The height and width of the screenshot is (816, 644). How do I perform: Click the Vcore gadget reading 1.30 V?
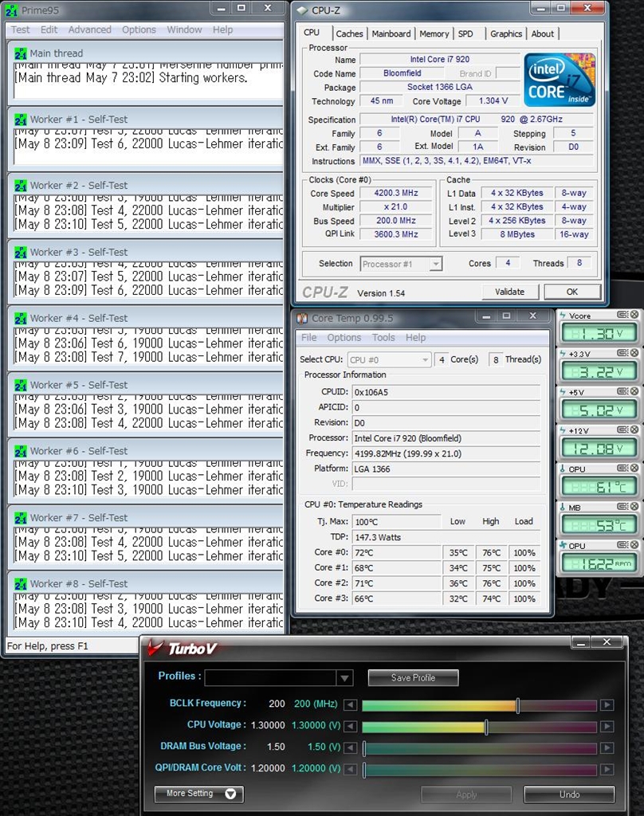click(x=599, y=333)
